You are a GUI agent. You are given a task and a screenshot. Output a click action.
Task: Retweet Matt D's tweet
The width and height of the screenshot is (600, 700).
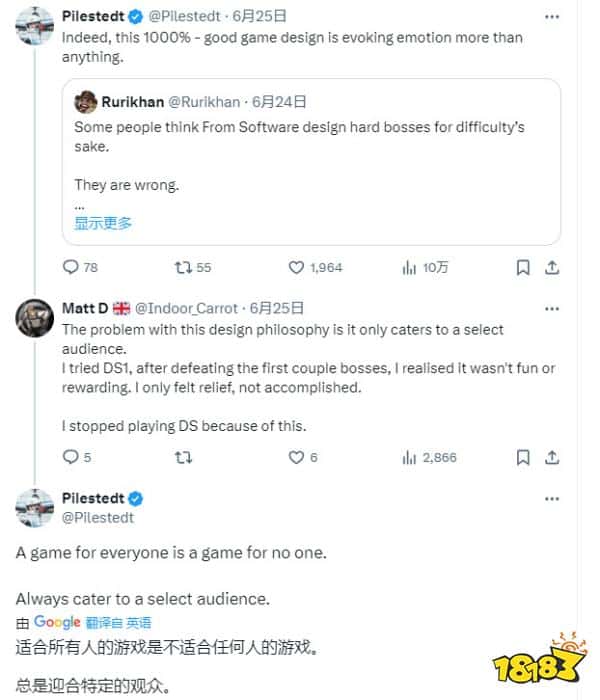(183, 457)
